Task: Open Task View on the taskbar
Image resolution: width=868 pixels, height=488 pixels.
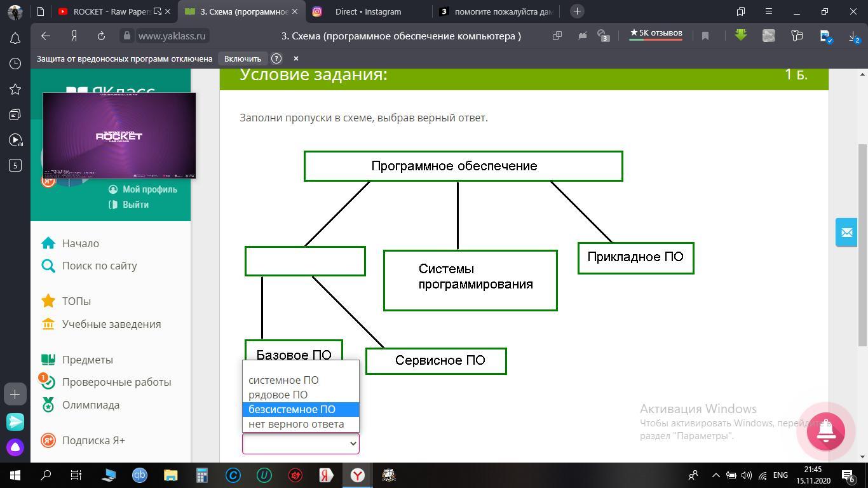Action: tap(76, 475)
